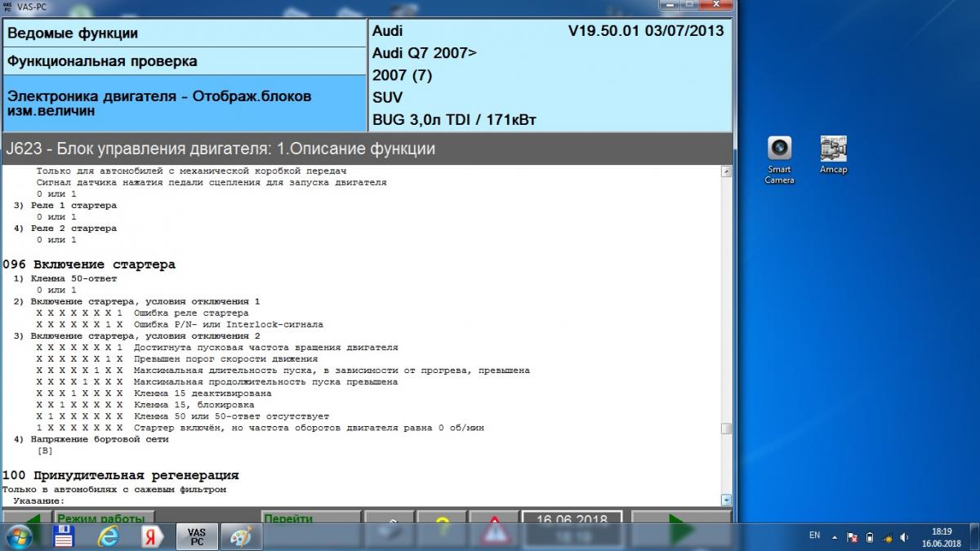Click the scrollbar up arrow
980x551 pixels.
pos(726,171)
